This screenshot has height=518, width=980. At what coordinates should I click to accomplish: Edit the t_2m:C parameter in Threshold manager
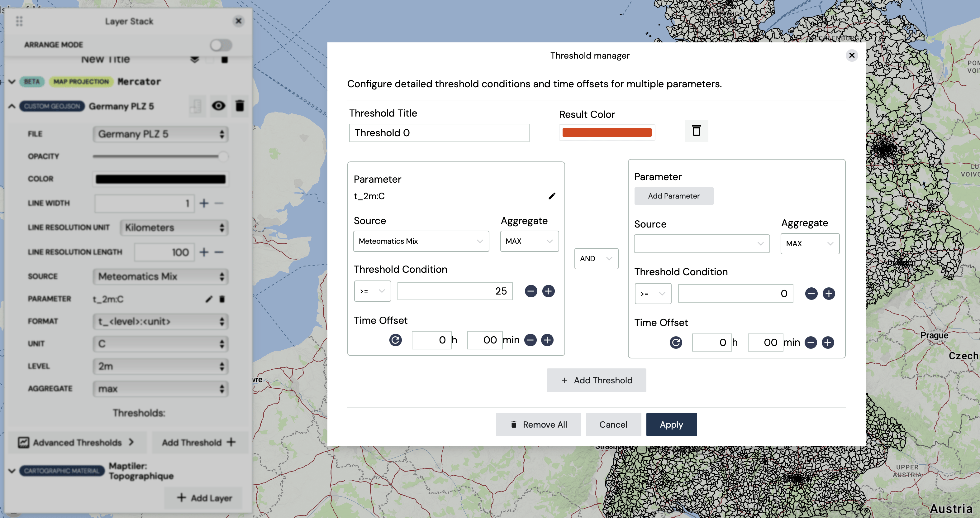552,196
